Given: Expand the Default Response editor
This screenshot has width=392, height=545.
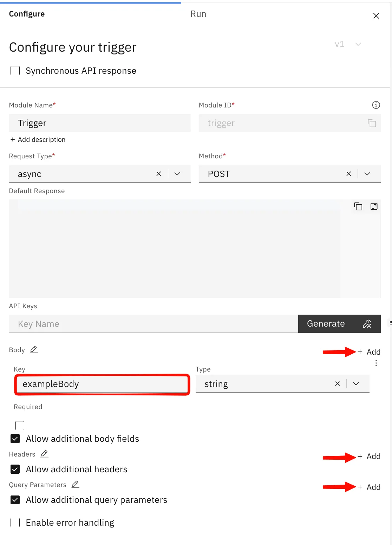Looking at the screenshot, I should 374,206.
